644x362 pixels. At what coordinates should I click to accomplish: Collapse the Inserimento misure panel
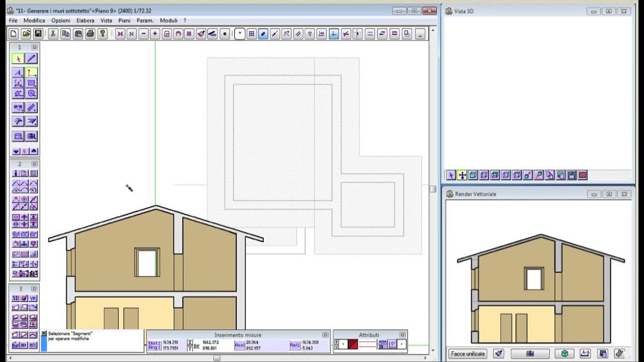[x=326, y=334]
